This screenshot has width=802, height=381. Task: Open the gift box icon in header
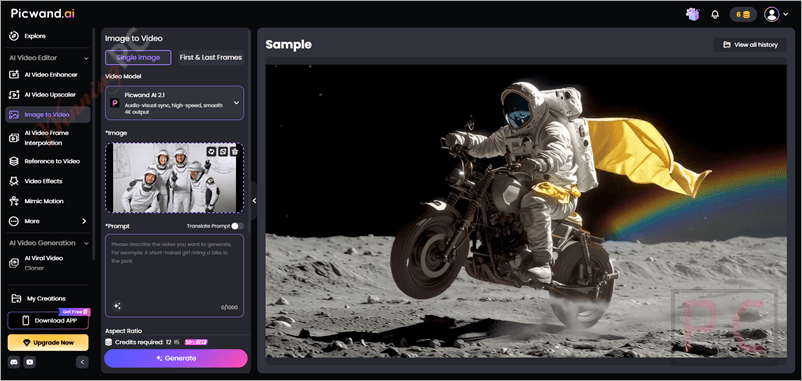pyautogui.click(x=693, y=14)
